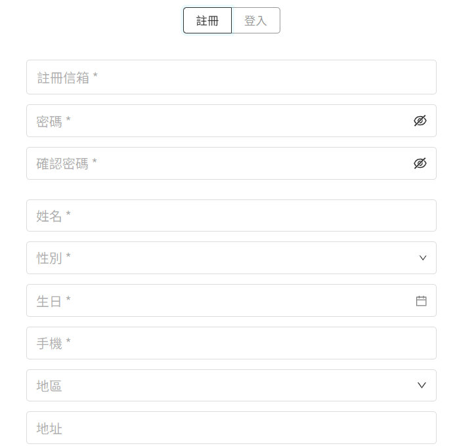Click the 註冊信箱 placeholder text

click(x=68, y=78)
